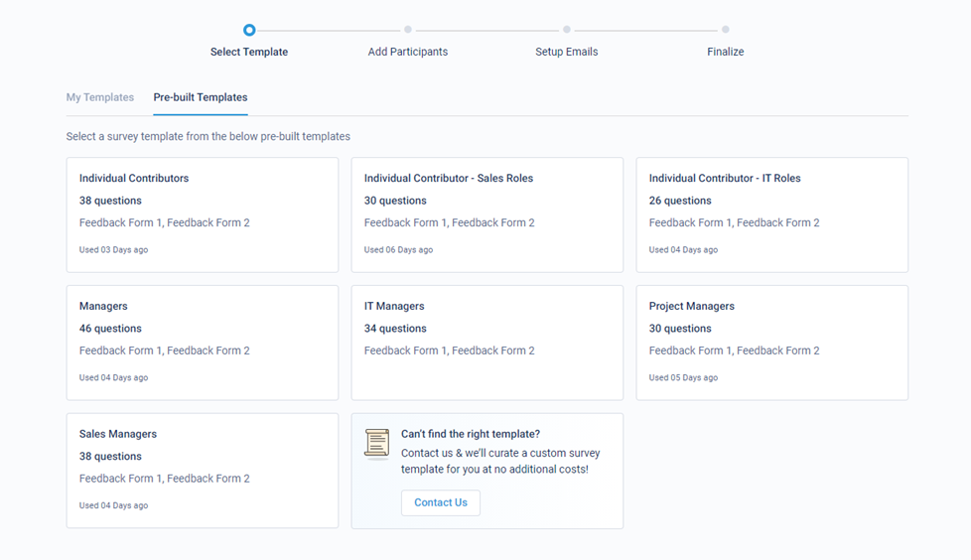Pick the Sales Managers template card
Screen dimensions: 971x560
tap(203, 471)
